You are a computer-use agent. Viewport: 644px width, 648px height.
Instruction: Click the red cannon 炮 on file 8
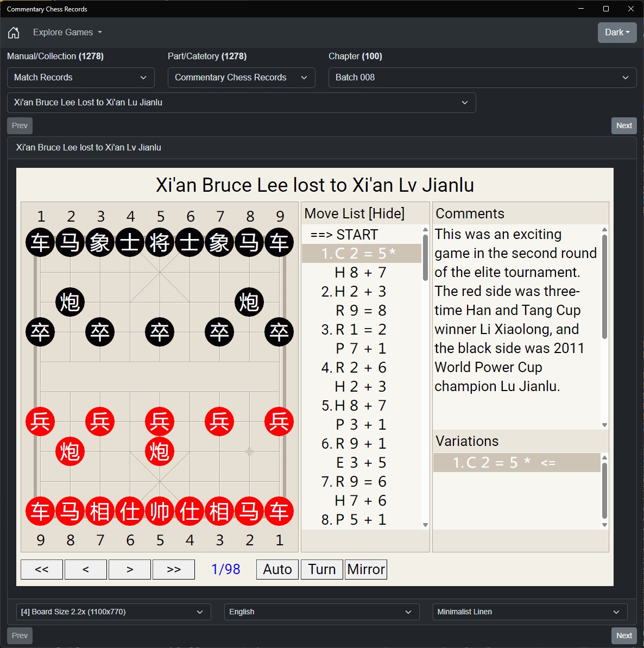point(70,451)
